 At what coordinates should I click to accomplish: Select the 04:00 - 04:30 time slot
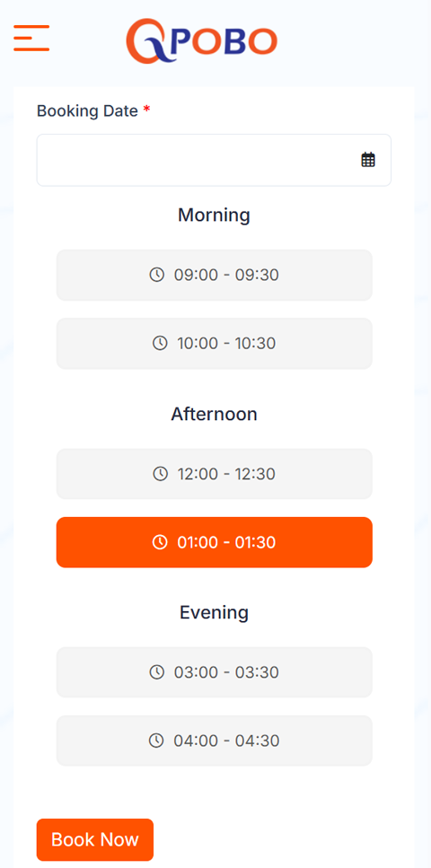click(215, 741)
